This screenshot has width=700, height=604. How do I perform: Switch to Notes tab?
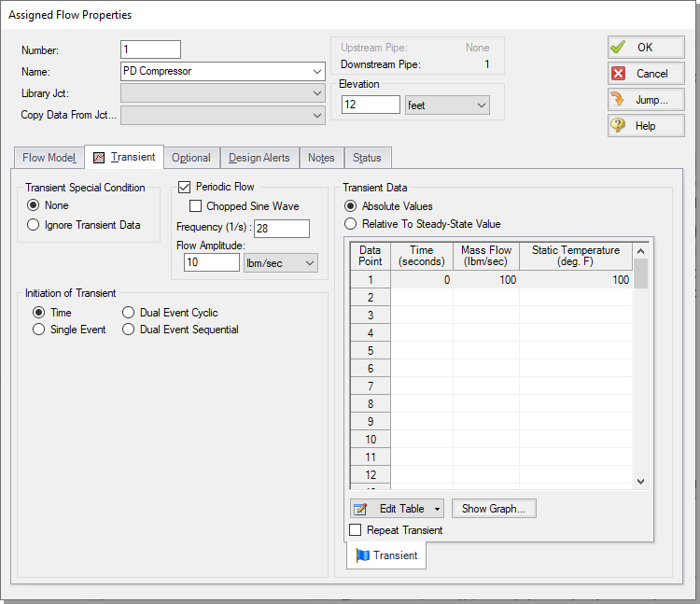coord(321,158)
